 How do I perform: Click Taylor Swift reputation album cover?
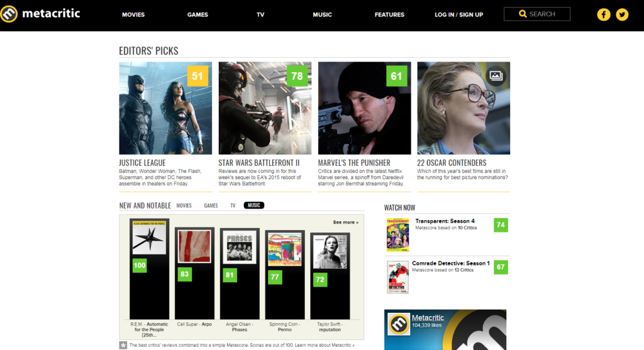[330, 251]
